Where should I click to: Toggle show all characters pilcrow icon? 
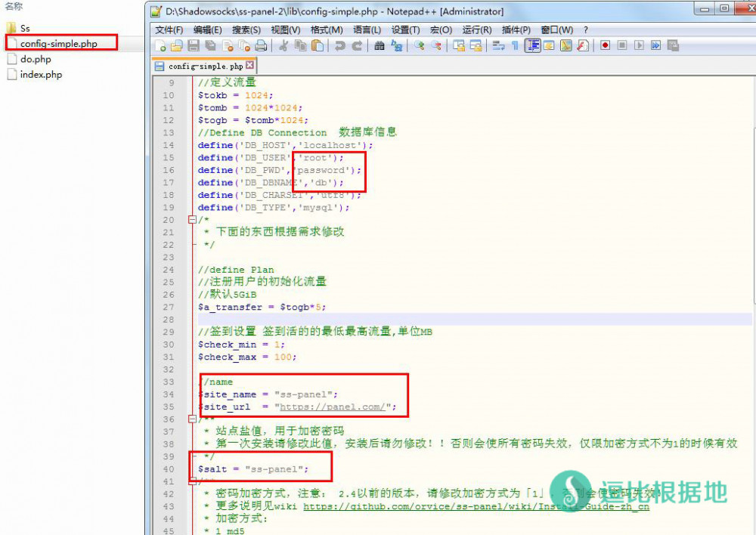[515, 46]
